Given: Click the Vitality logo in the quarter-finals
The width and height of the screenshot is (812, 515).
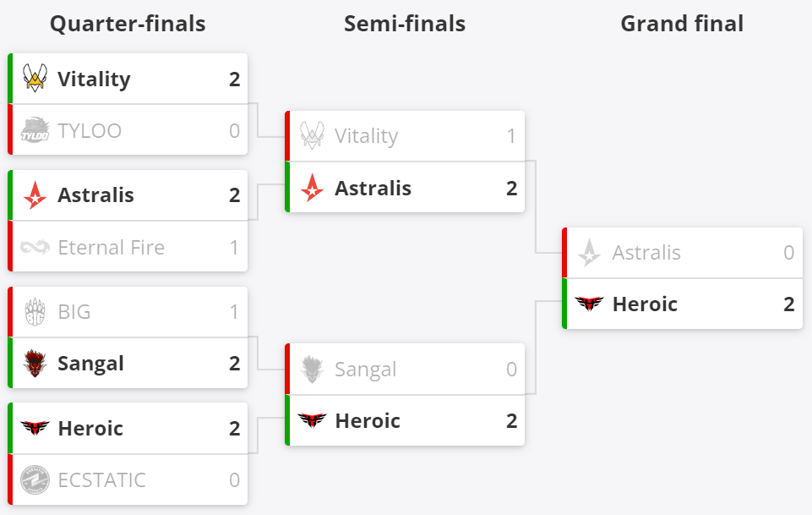Looking at the screenshot, I should click(x=35, y=79).
